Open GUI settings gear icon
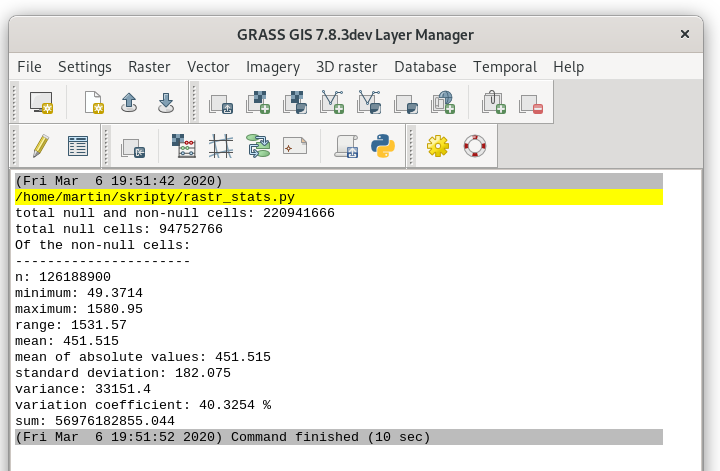Image resolution: width=720 pixels, height=471 pixels. pos(438,146)
